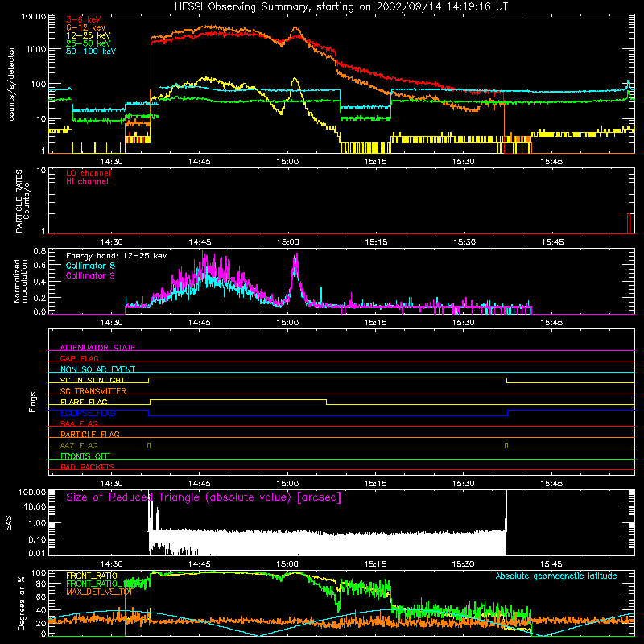Select the ATTENUATOR_STATE flag label
This screenshot has height=644, width=644.
pos(97,348)
